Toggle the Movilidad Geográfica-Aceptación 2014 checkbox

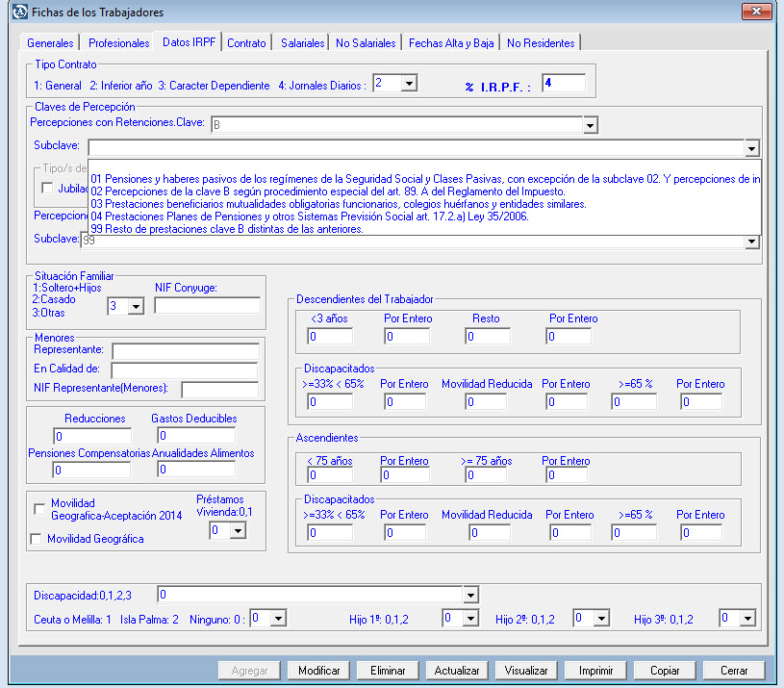tap(39, 508)
